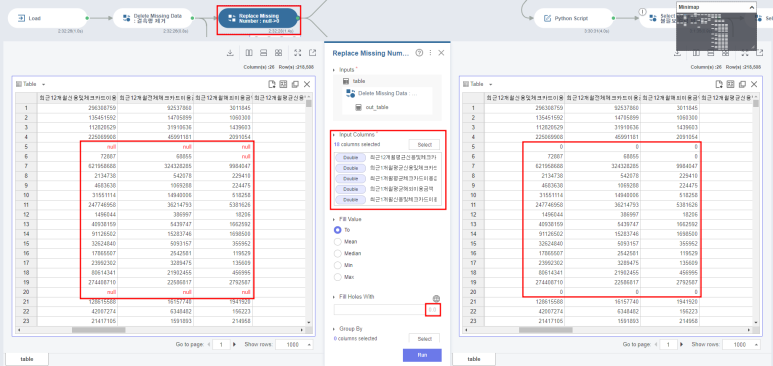Click row 23 number in the left table
The width and height of the screenshot is (773, 366).
[x=27, y=321]
